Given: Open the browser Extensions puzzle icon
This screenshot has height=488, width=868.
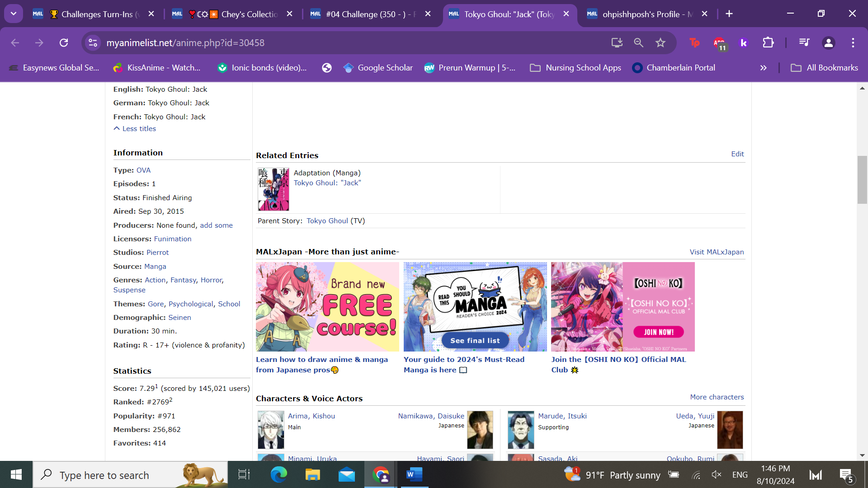Looking at the screenshot, I should pos(768,42).
